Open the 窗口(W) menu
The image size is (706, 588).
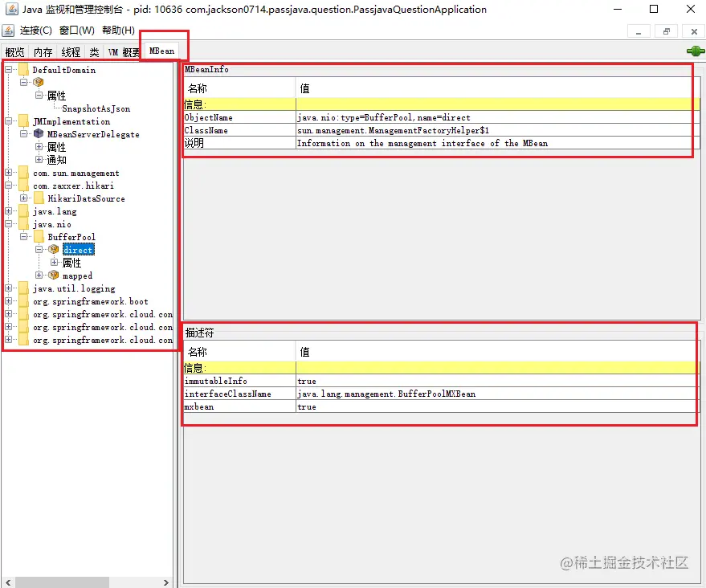click(77, 31)
